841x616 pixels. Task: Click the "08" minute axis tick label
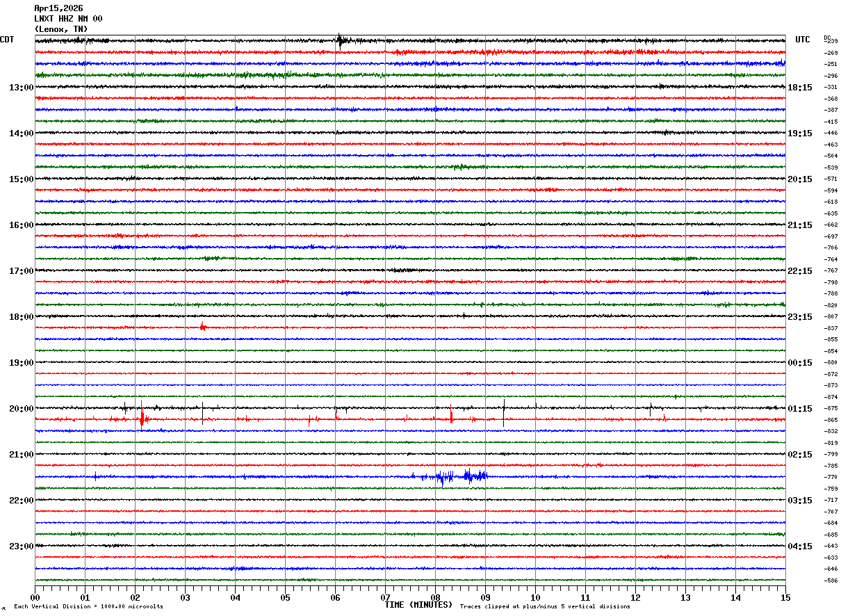coord(435,597)
